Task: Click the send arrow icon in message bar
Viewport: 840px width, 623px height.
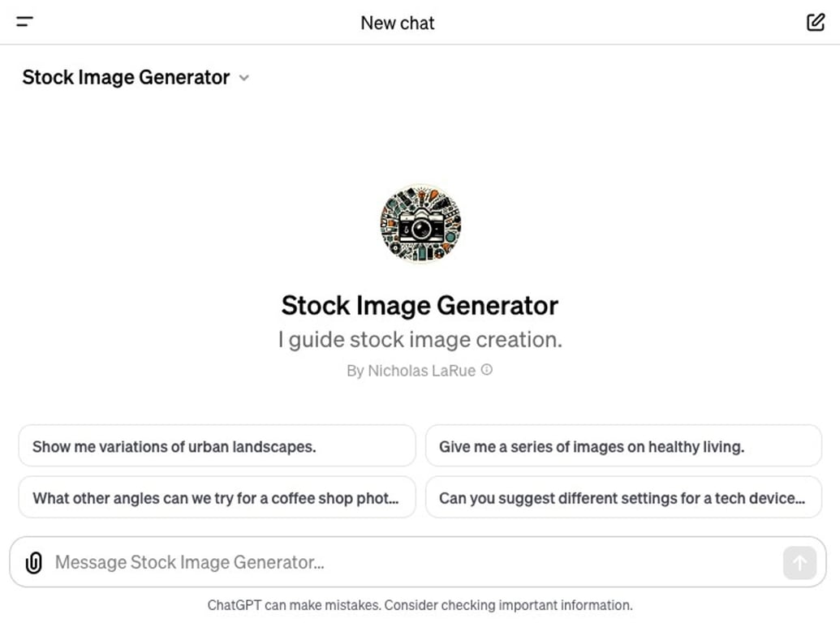Action: click(x=799, y=562)
